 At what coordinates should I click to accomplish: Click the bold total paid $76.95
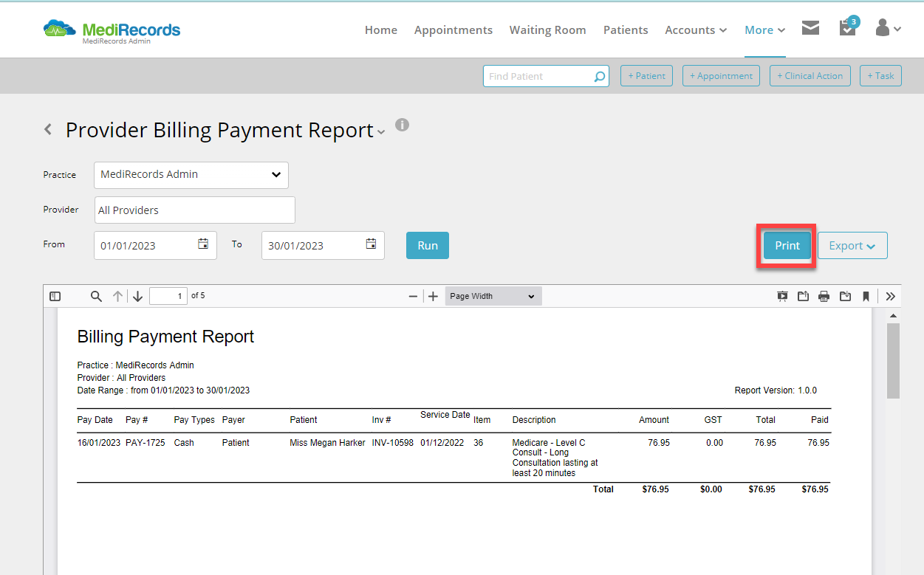(815, 489)
